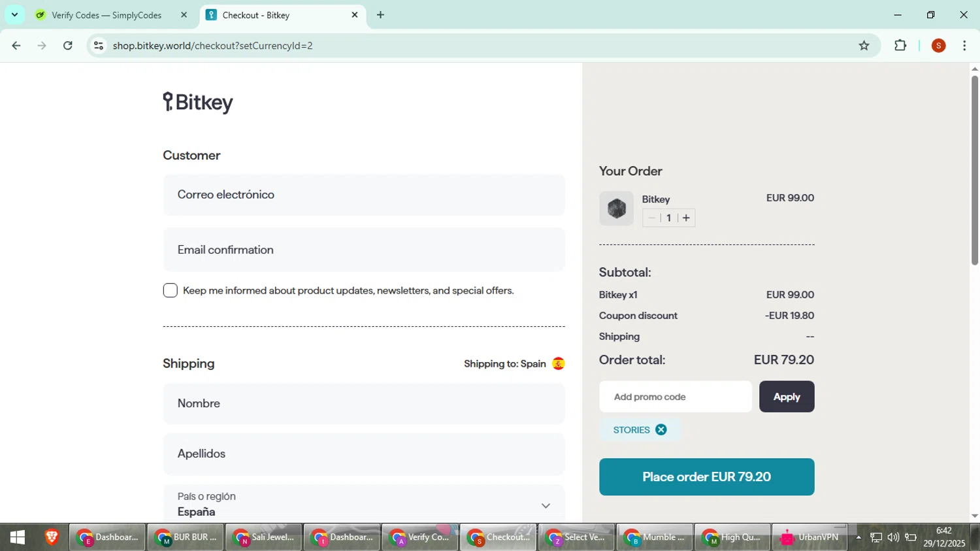Screen dimensions: 980x551
Task: Open the Mumble taskbar window
Action: tap(654, 537)
